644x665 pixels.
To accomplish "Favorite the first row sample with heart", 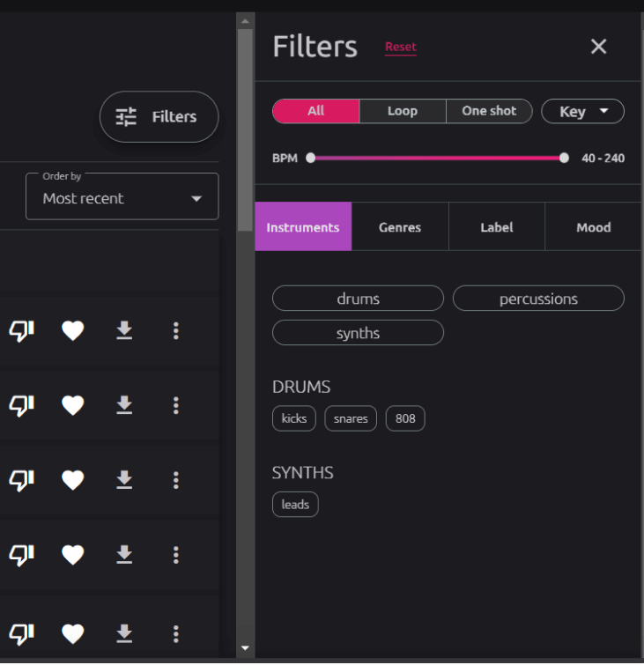I will 72,331.
